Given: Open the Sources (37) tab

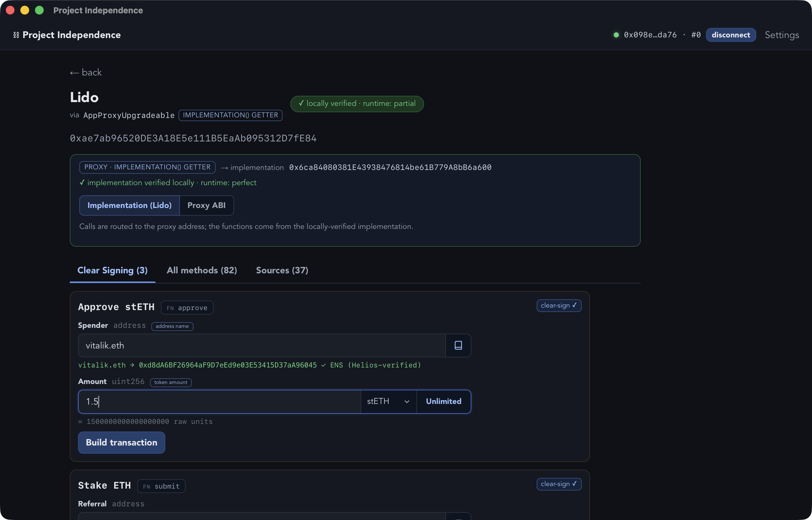Looking at the screenshot, I should [282, 270].
